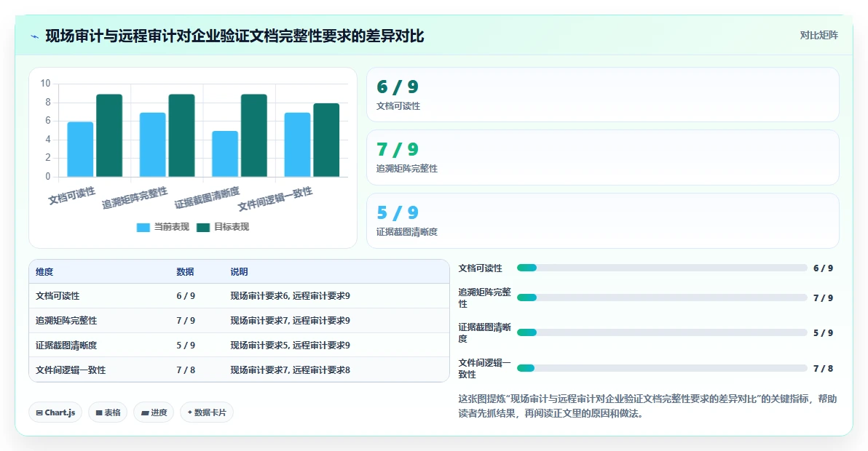Image resolution: width=868 pixels, height=451 pixels.
Task: Select table cell 文档可读性
Action: [x=58, y=296]
